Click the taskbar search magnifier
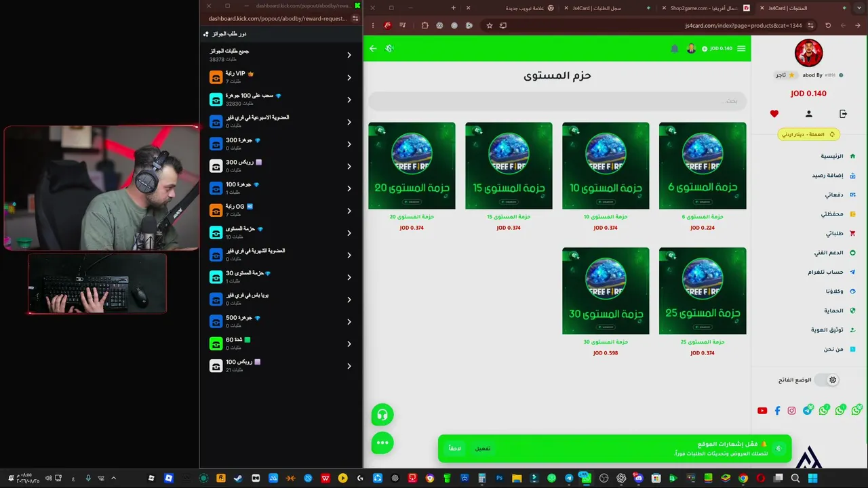 coord(795,479)
